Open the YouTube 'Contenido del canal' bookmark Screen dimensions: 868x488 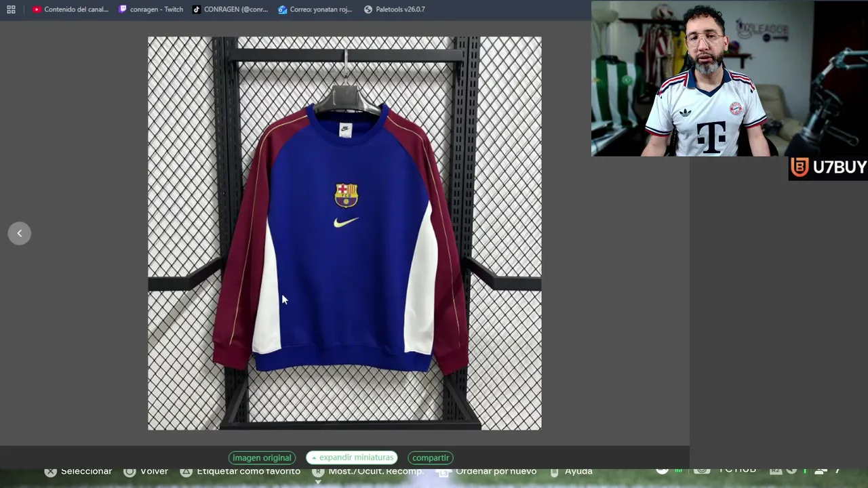[71, 9]
